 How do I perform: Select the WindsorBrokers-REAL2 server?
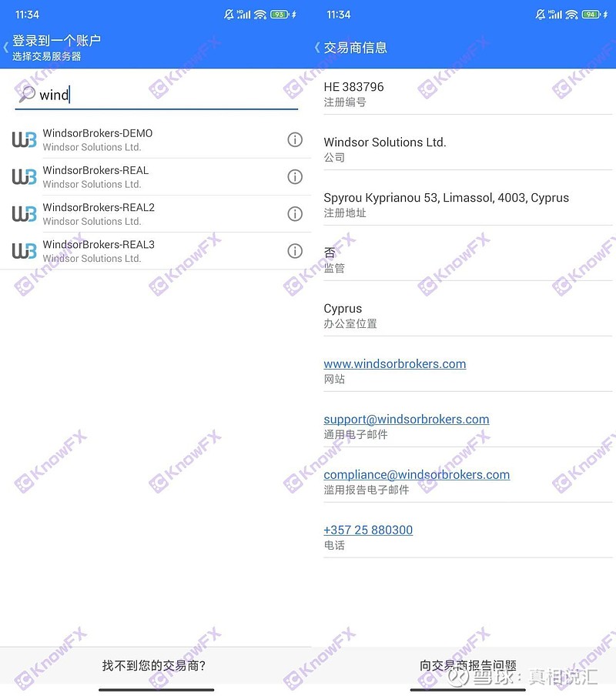coord(99,213)
